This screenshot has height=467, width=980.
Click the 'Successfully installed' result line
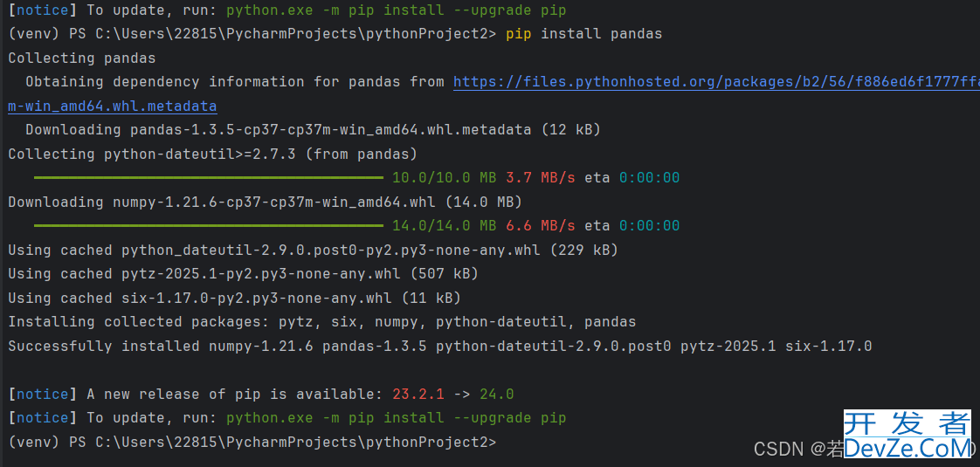point(439,347)
